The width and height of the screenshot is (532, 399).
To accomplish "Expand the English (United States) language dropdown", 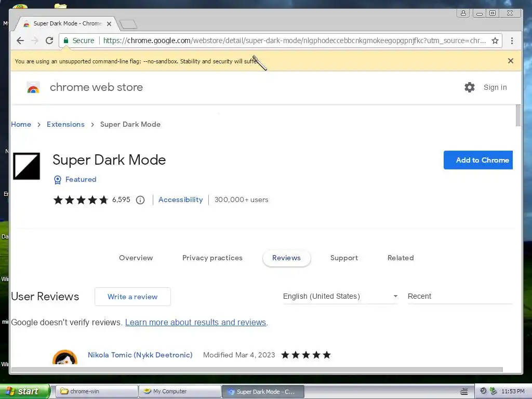I will pyautogui.click(x=340, y=296).
